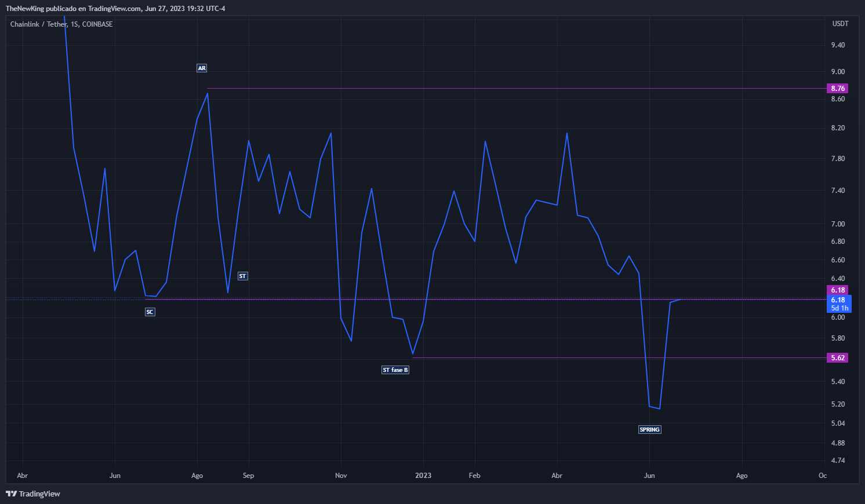865x504 pixels.
Task: Click the TradingView logo at the bottom
Action: pos(33,494)
